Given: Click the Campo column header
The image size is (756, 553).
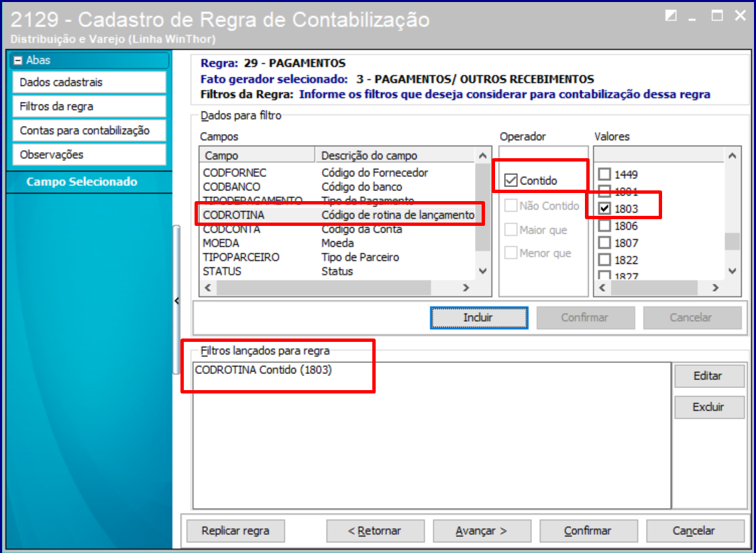Looking at the screenshot, I should (x=258, y=156).
